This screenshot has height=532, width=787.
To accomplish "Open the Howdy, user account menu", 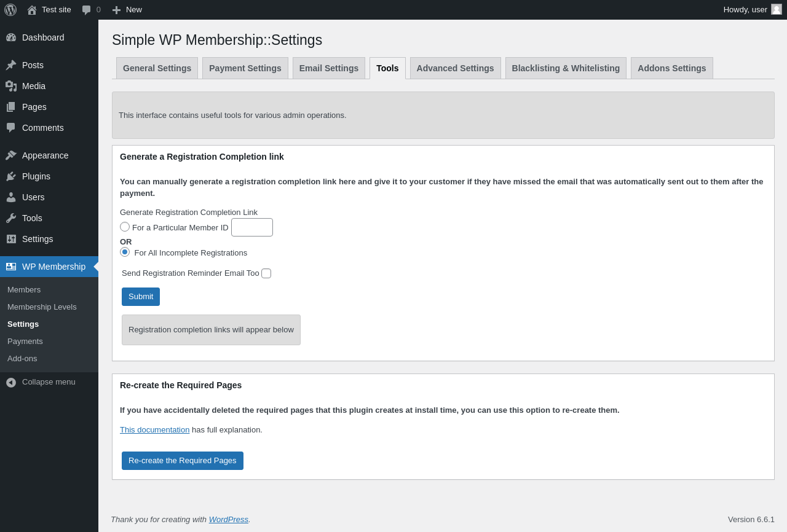I will (x=752, y=9).
